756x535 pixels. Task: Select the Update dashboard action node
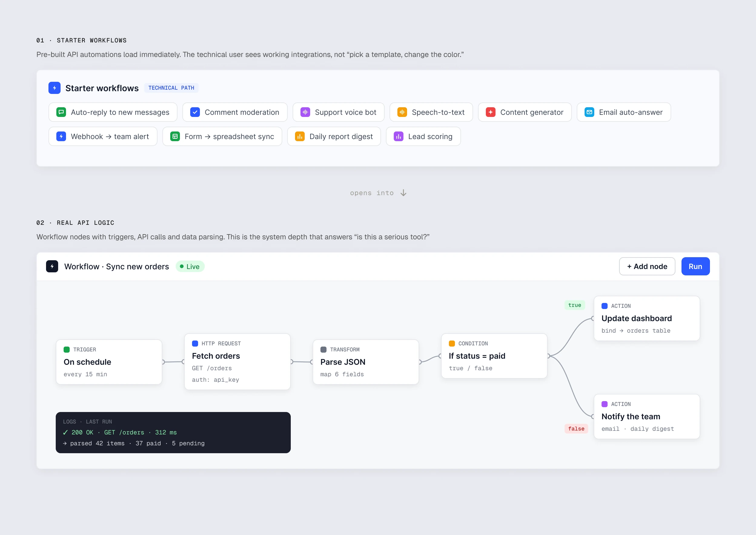pyautogui.click(x=647, y=318)
